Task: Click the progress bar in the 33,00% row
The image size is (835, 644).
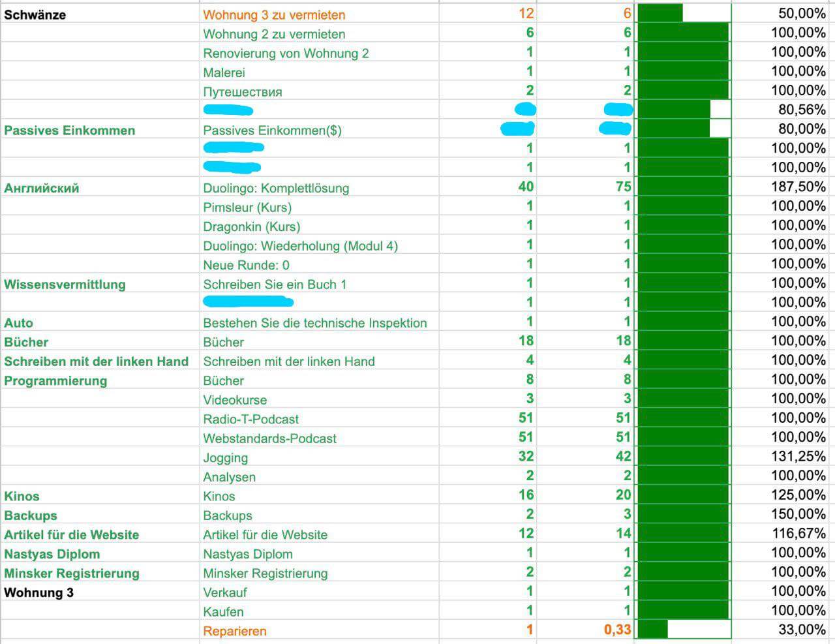Action: [x=683, y=630]
